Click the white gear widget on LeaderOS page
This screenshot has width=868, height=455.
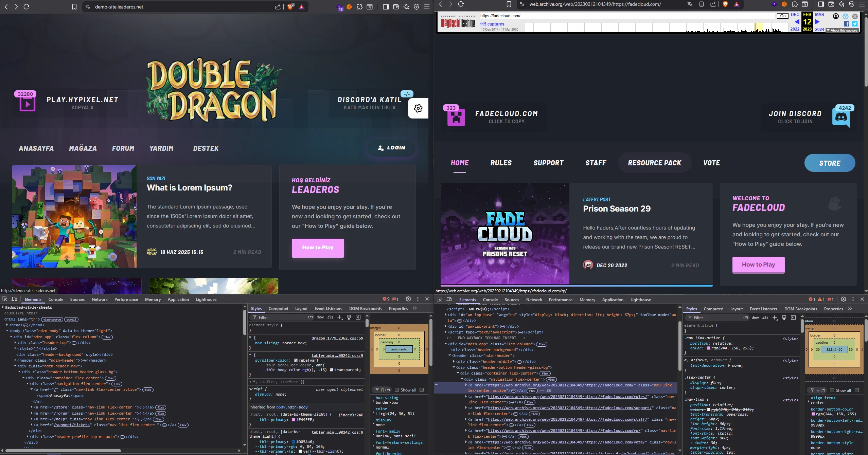coord(418,108)
